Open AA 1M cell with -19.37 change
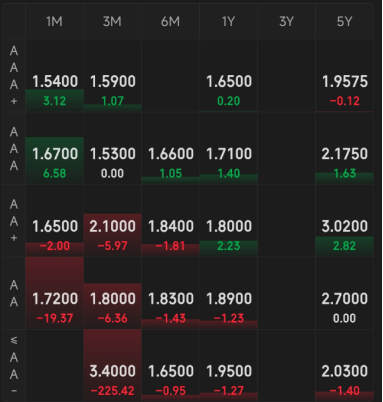Image resolution: width=383 pixels, height=402 pixels. pos(54,293)
